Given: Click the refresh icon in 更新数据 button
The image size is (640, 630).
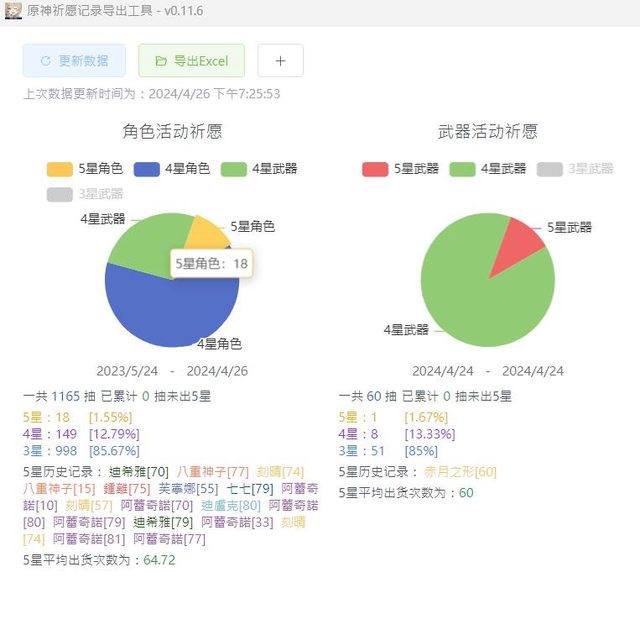Looking at the screenshot, I should tap(45, 61).
